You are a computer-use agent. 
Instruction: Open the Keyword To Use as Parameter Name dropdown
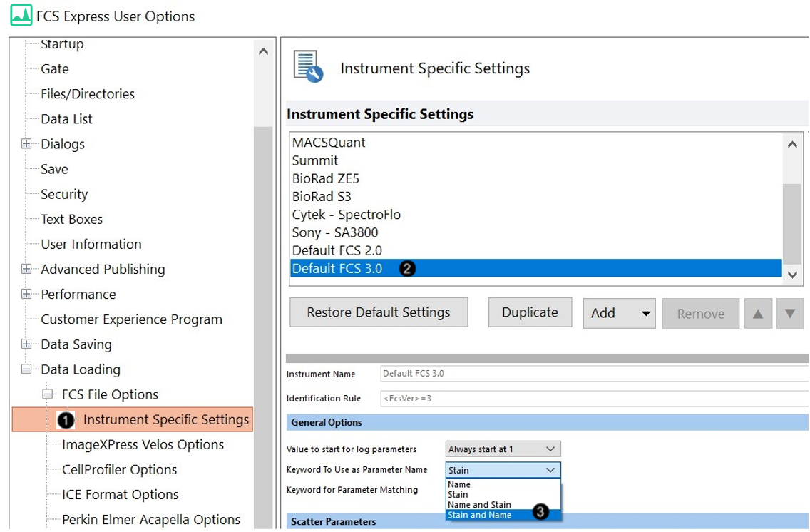pyautogui.click(x=503, y=469)
